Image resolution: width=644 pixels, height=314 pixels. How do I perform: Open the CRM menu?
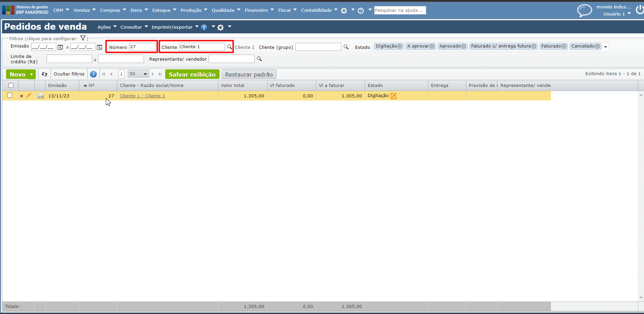61,10
